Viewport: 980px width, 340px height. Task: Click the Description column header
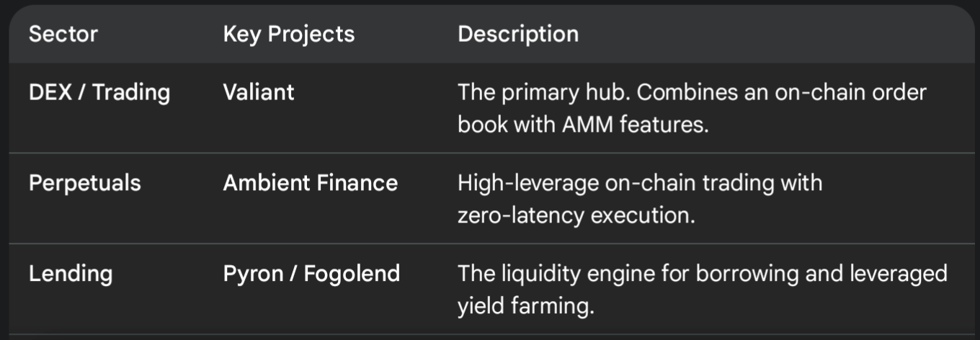pyautogui.click(x=518, y=34)
